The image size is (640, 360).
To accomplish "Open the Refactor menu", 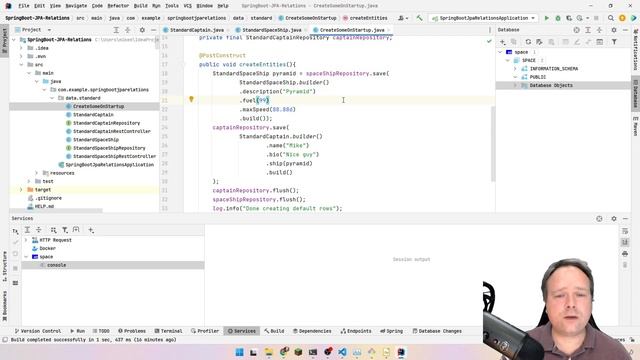I will point(118,6).
